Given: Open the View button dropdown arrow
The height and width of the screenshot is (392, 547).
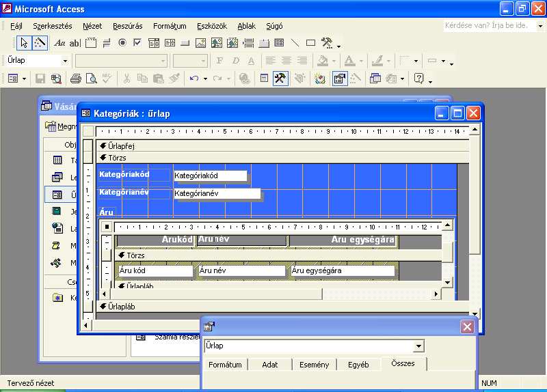Looking at the screenshot, I should pos(24,79).
